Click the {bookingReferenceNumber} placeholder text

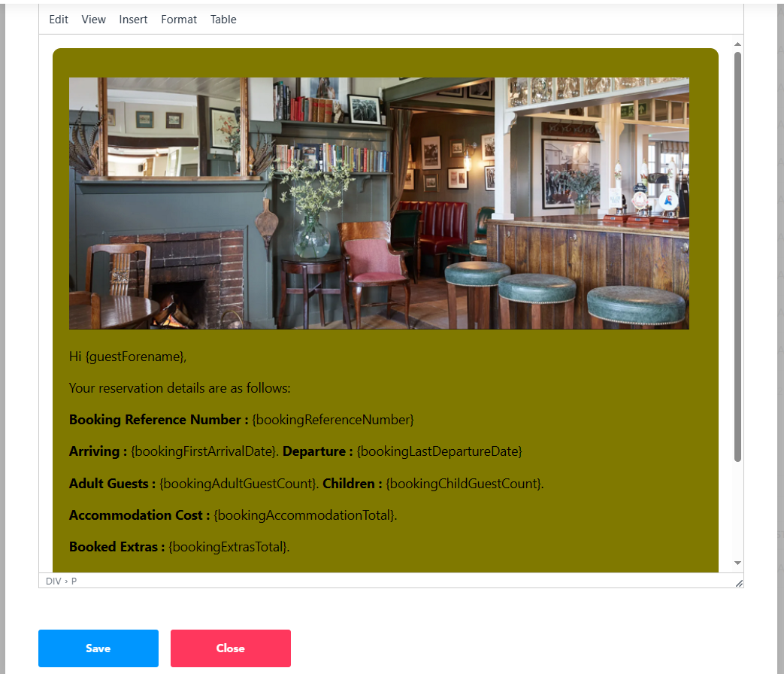coord(333,420)
